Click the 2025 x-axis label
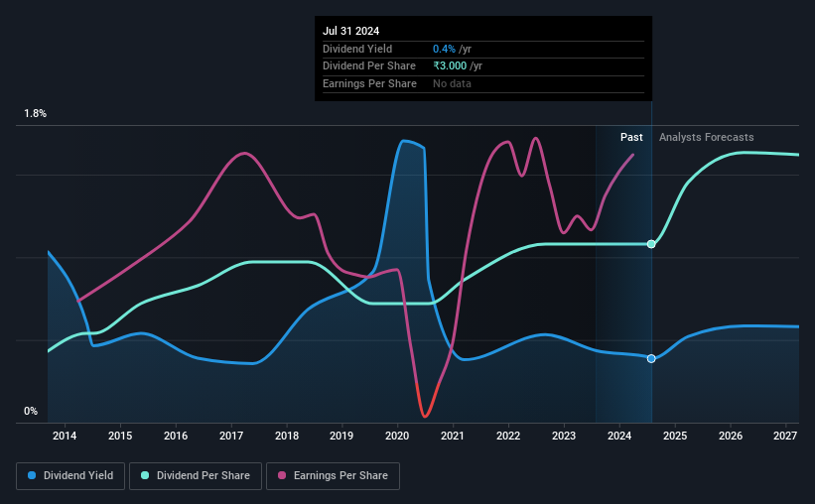This screenshot has height=504, width=815. pyautogui.click(x=675, y=436)
